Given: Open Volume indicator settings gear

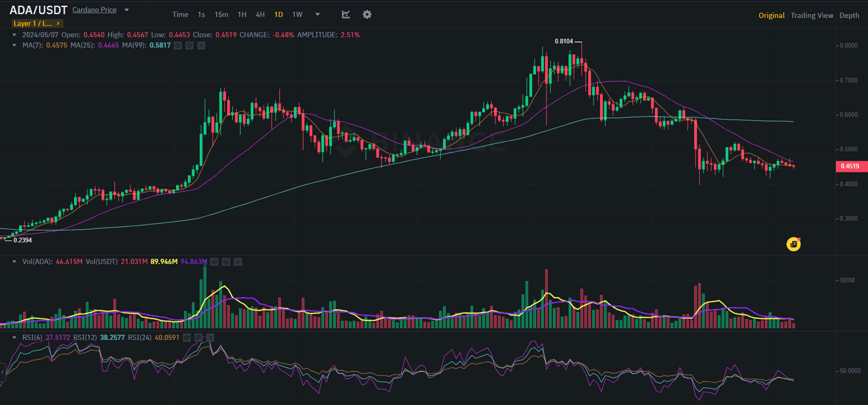Looking at the screenshot, I should pos(226,262).
